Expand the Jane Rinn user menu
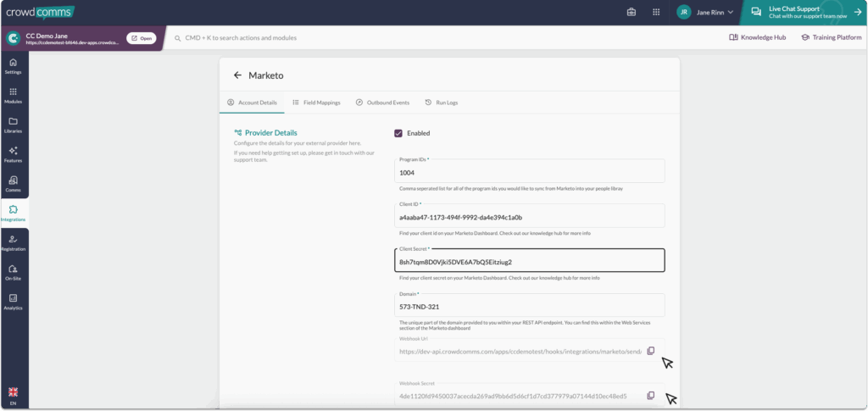 [705, 12]
